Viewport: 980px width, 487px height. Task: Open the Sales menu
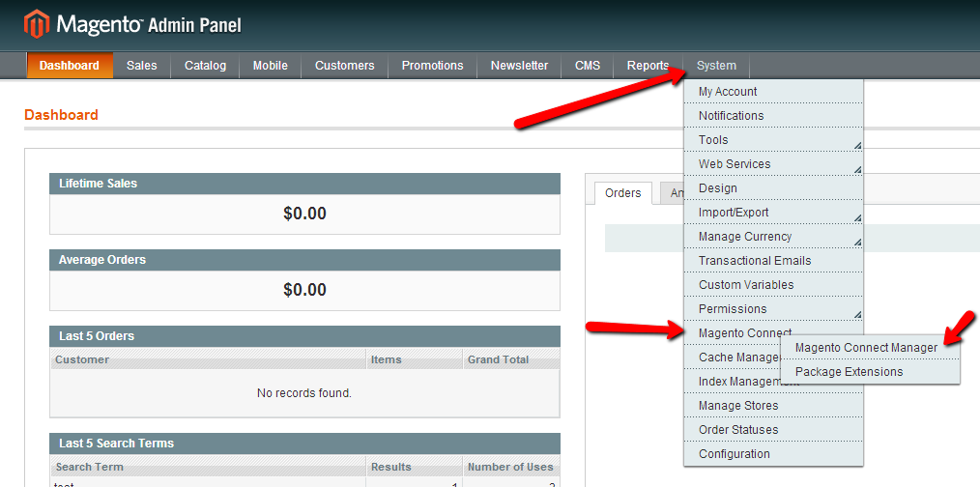tap(141, 66)
